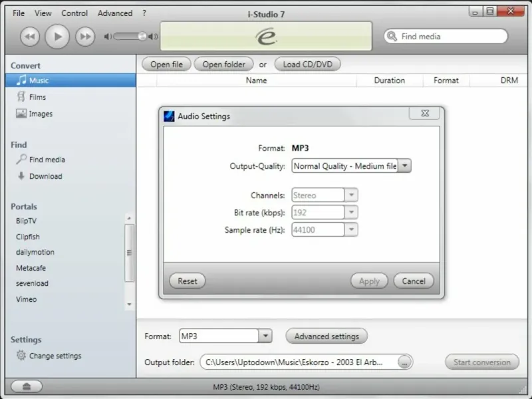Expand the main Format MP3 dropdown
Image resolution: width=532 pixels, height=399 pixels.
265,336
